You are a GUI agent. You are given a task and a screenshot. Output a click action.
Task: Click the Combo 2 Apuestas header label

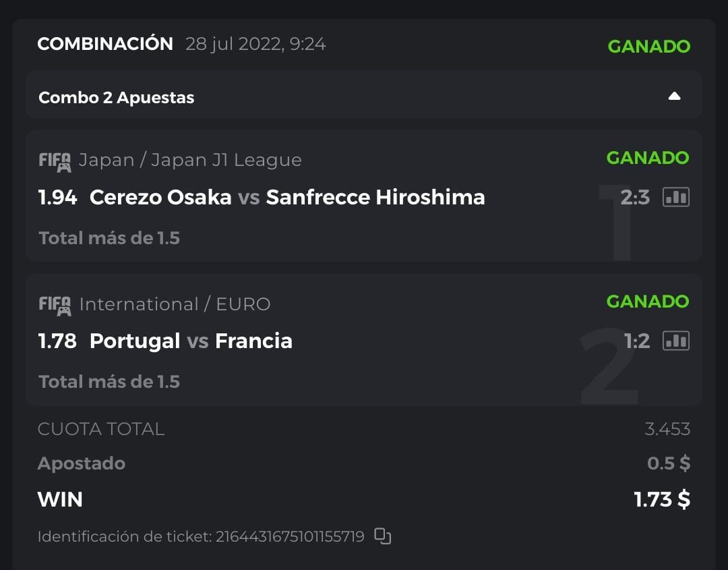[x=116, y=97]
